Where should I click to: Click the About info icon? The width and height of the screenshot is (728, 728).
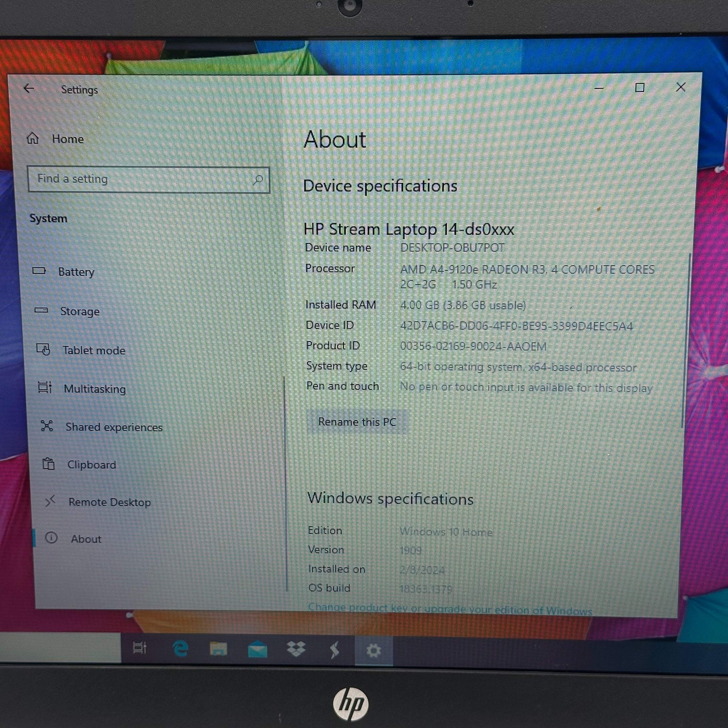[x=51, y=538]
